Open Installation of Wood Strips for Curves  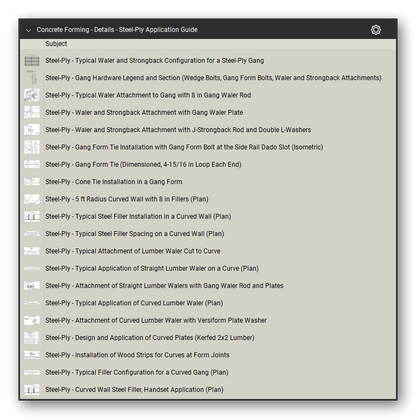click(x=137, y=355)
